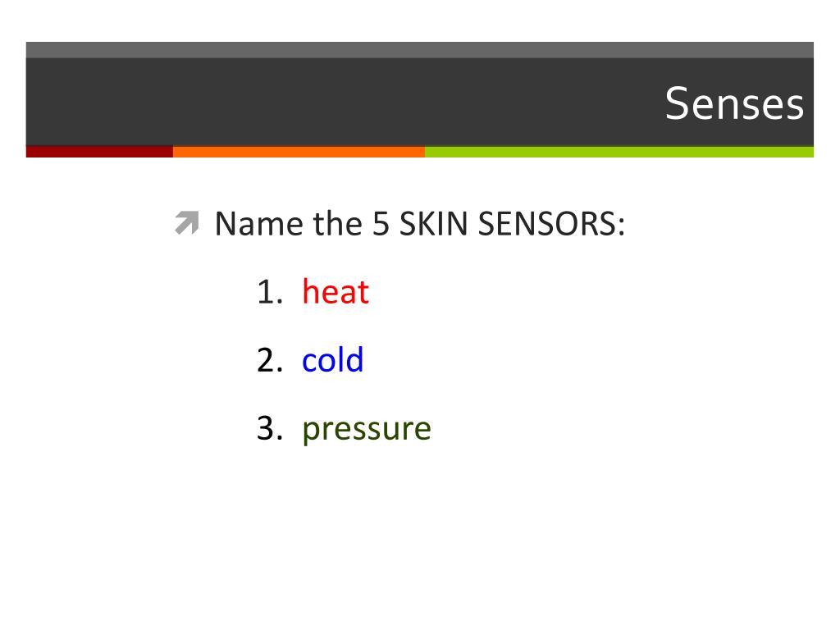
Task: Click the digit 5 in heading
Action: (381, 223)
